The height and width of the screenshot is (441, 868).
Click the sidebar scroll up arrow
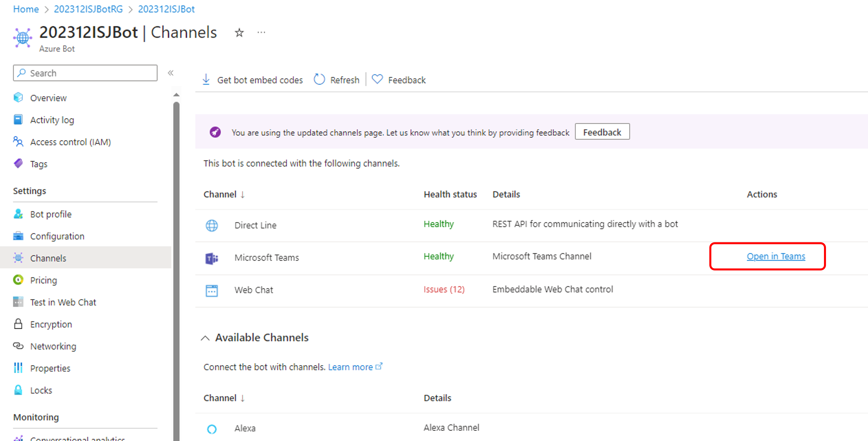pyautogui.click(x=176, y=95)
